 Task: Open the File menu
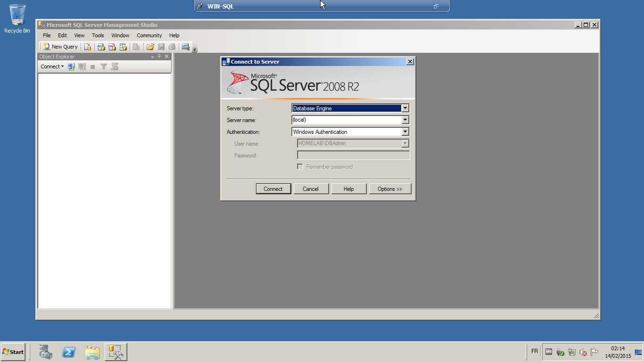click(x=47, y=35)
